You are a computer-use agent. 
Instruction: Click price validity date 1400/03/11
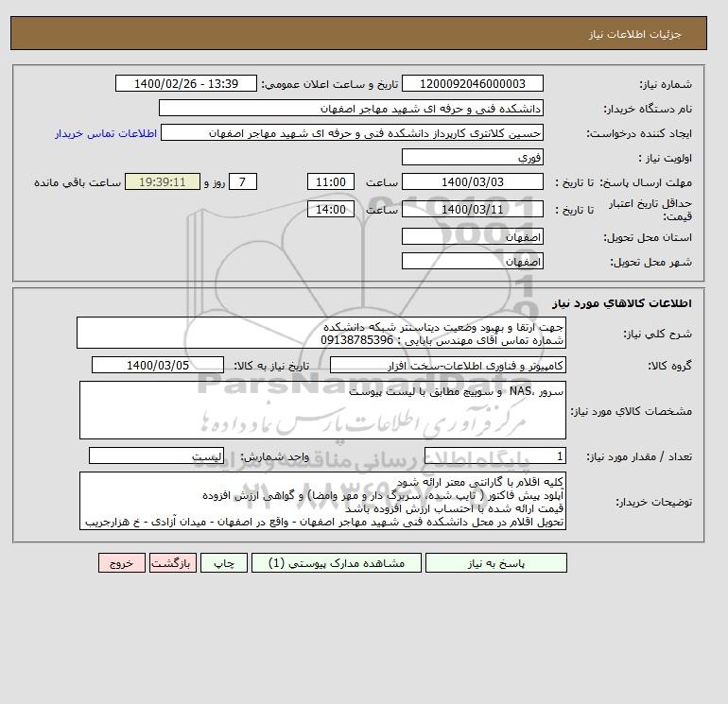[472, 209]
